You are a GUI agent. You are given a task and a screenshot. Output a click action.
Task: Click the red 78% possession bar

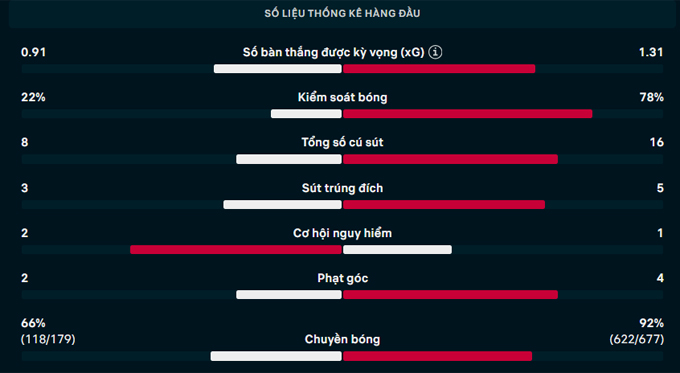coord(468,114)
